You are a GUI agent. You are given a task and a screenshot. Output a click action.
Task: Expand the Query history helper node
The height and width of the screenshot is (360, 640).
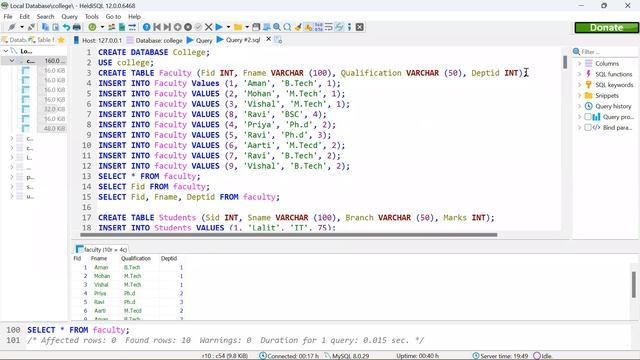pos(579,106)
